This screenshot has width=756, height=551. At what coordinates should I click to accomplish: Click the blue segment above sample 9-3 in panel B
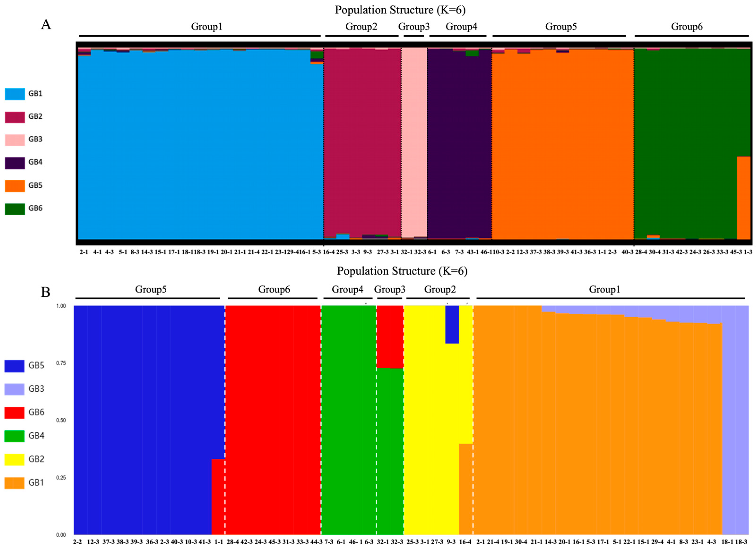coord(452,324)
